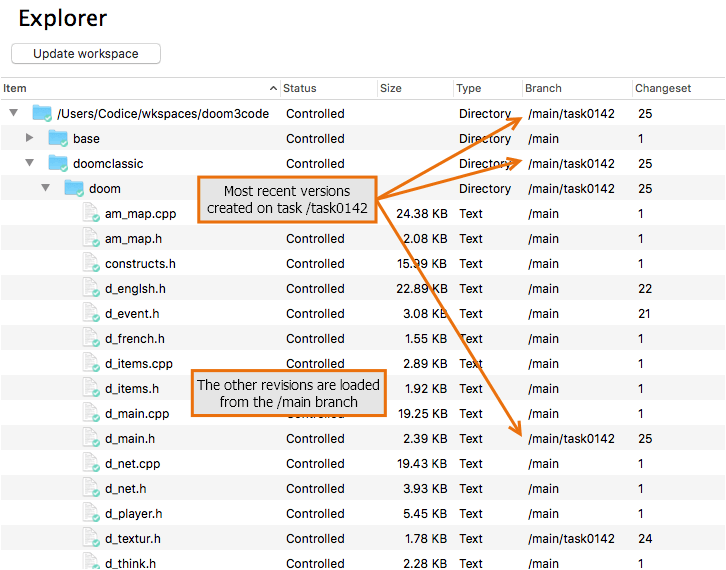Image resolution: width=726 pixels, height=570 pixels.
Task: Click the 22.89 KB size of d_englsh.h
Action: click(x=422, y=289)
